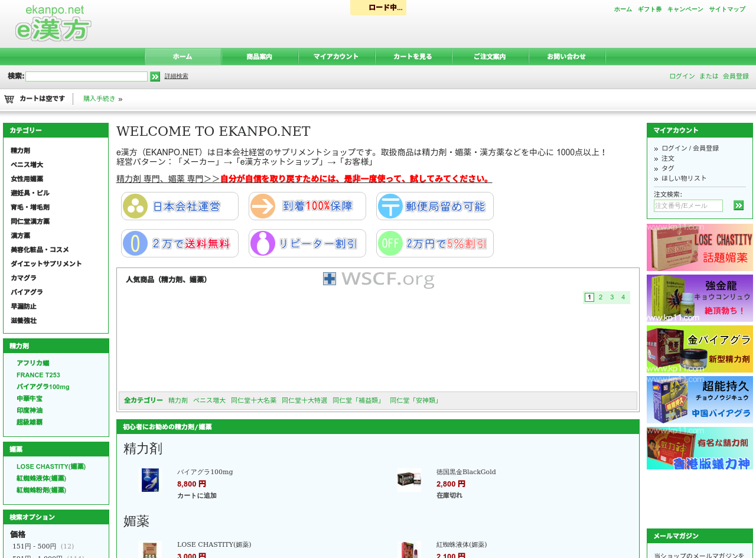
Task: Click the リピーター割引 badge
Action: (307, 243)
